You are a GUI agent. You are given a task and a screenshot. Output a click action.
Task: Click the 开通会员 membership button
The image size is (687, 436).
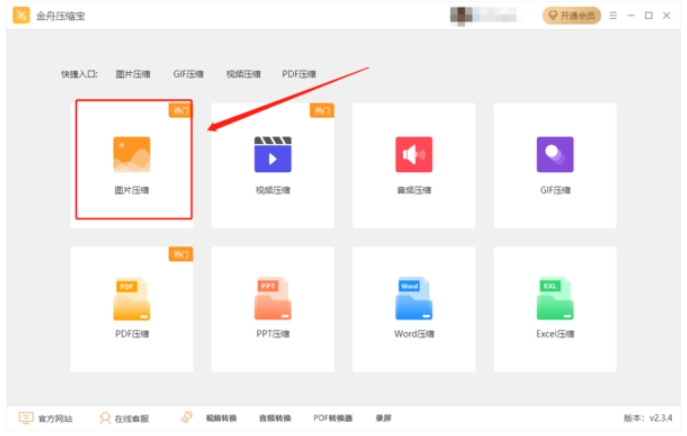pos(571,16)
